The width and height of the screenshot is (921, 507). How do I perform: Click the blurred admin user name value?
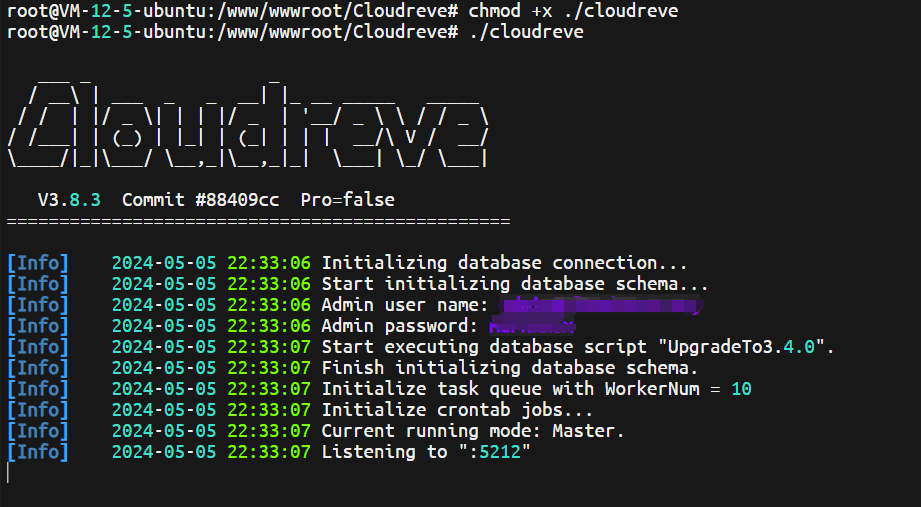click(600, 305)
